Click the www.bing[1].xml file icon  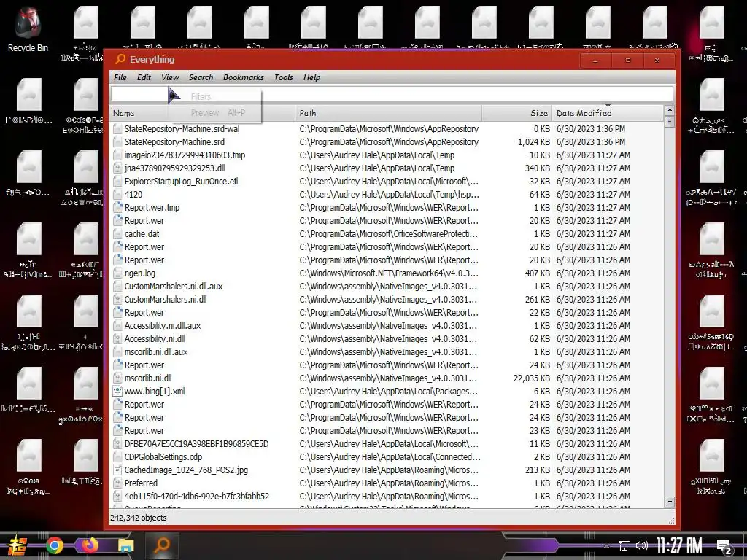[x=117, y=391]
